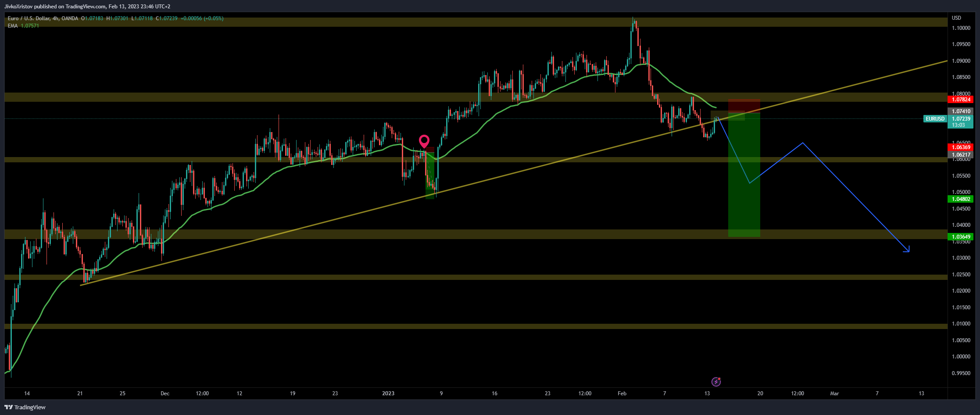Click the 1.05500 price axis value
The width and height of the screenshot is (980, 415).
tap(961, 176)
